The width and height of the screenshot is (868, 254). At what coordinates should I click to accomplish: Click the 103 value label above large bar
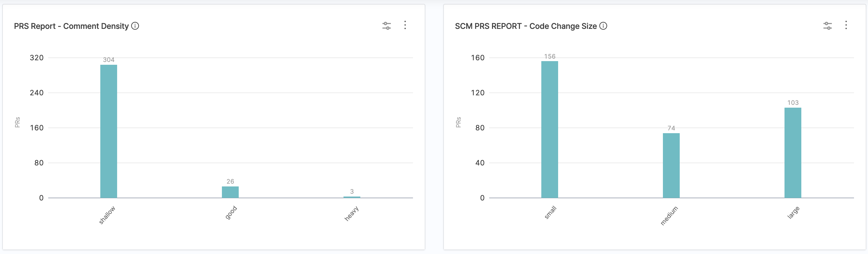[793, 103]
